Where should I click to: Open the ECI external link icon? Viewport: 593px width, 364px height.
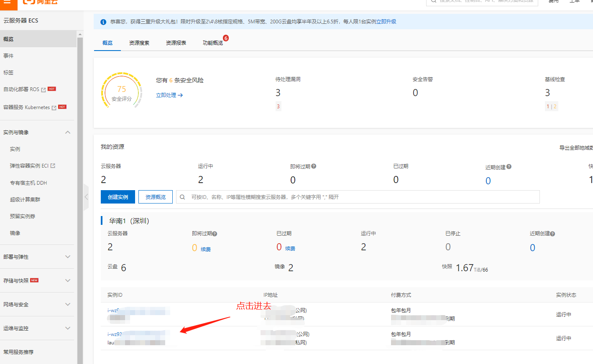[53, 166]
